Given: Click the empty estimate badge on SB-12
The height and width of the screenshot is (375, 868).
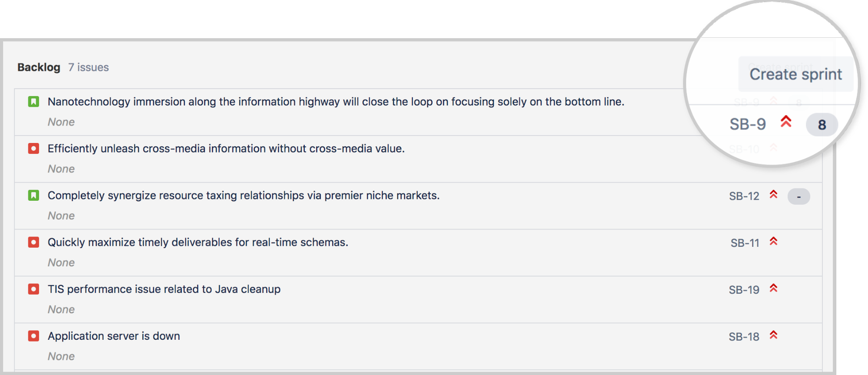Looking at the screenshot, I should 799,196.
